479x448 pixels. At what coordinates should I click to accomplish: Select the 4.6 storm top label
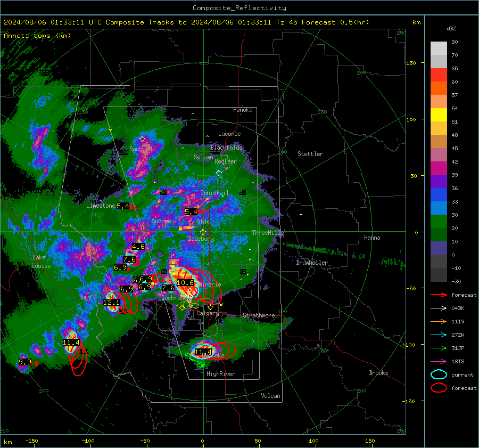pyautogui.click(x=138, y=247)
